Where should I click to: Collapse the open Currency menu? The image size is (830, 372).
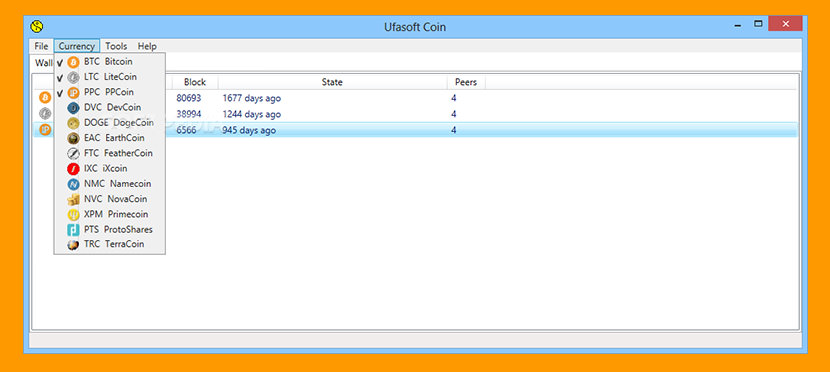76,46
